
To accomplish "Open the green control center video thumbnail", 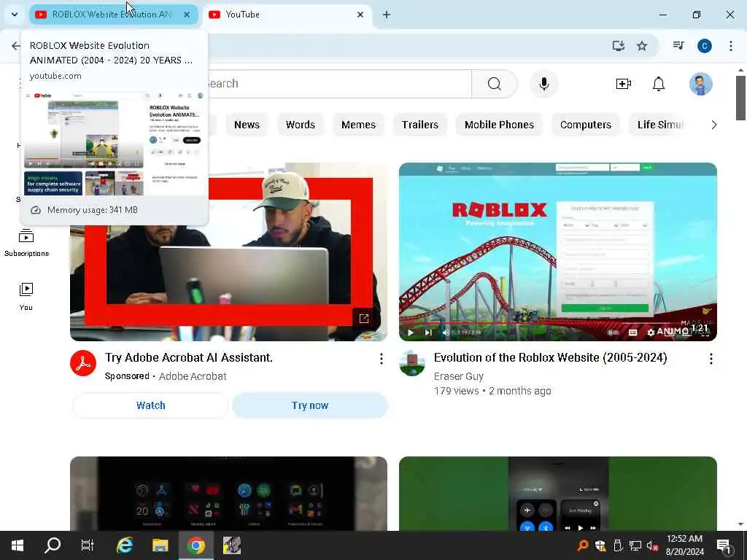I will (558, 494).
